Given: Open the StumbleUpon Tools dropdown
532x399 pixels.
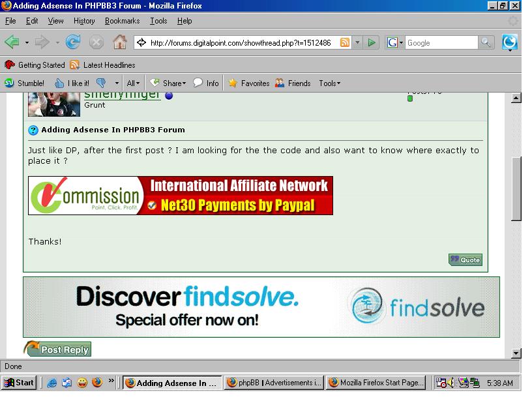Looking at the screenshot, I should [329, 83].
